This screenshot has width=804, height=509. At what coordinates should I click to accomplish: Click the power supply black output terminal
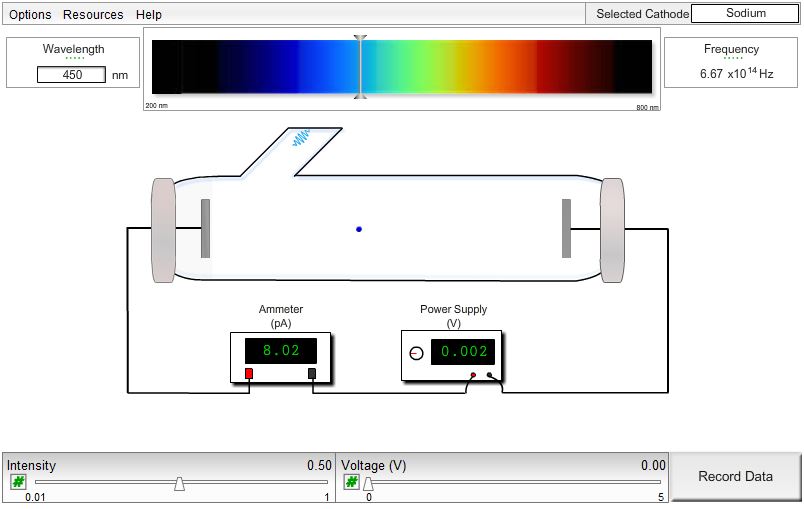tap(489, 375)
